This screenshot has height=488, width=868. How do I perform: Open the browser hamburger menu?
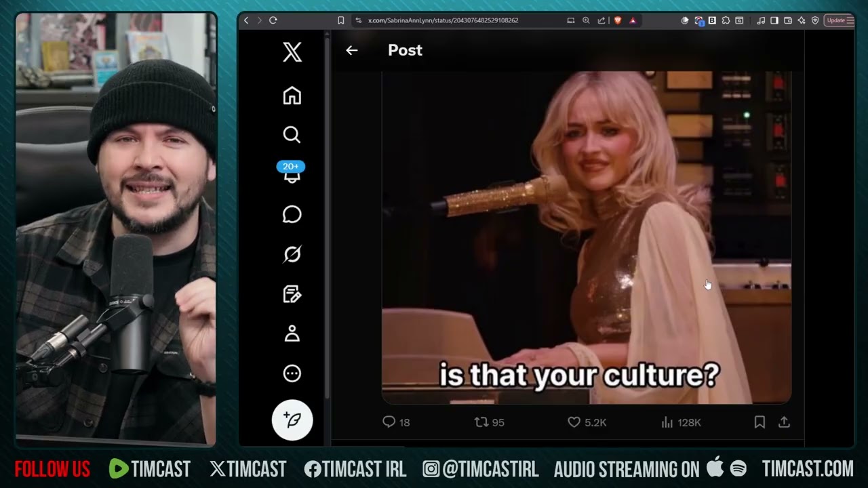click(x=851, y=20)
